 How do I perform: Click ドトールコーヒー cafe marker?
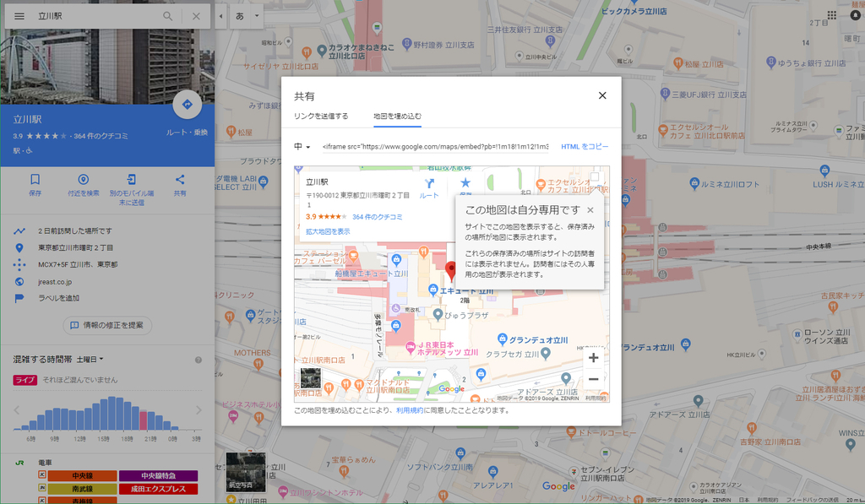pos(572,432)
